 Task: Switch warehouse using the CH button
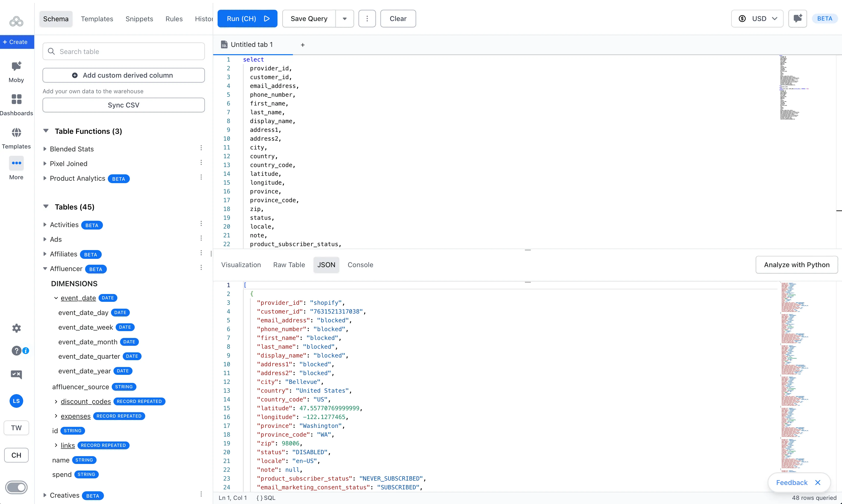16,455
